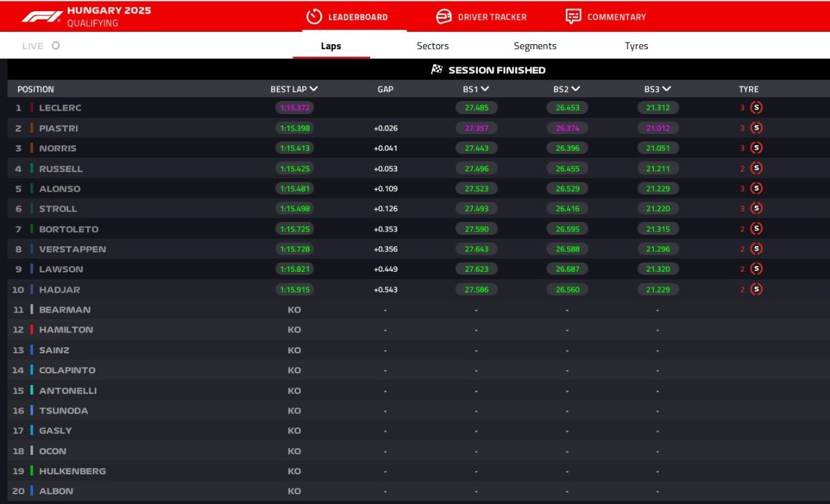
Task: Open the BS1 column dropdown
Action: click(x=485, y=89)
